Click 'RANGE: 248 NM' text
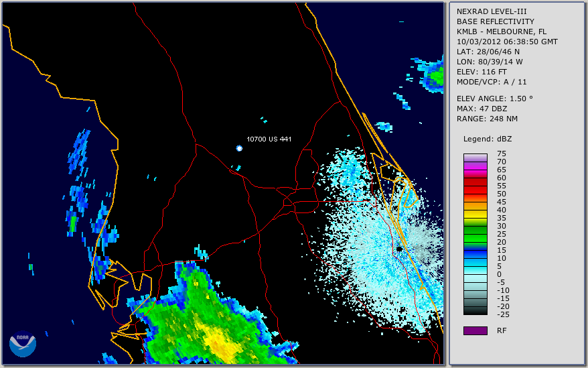This screenshot has width=588, height=368. pos(487,119)
